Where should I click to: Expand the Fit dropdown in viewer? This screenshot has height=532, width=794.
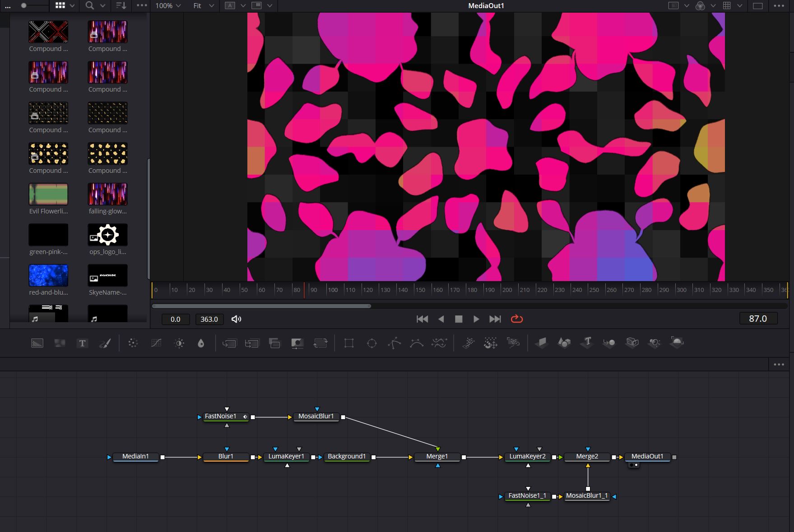203,6
